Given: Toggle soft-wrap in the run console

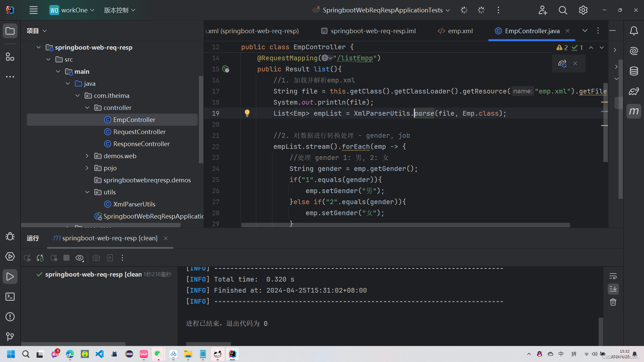Looking at the screenshot, I should (x=613, y=276).
